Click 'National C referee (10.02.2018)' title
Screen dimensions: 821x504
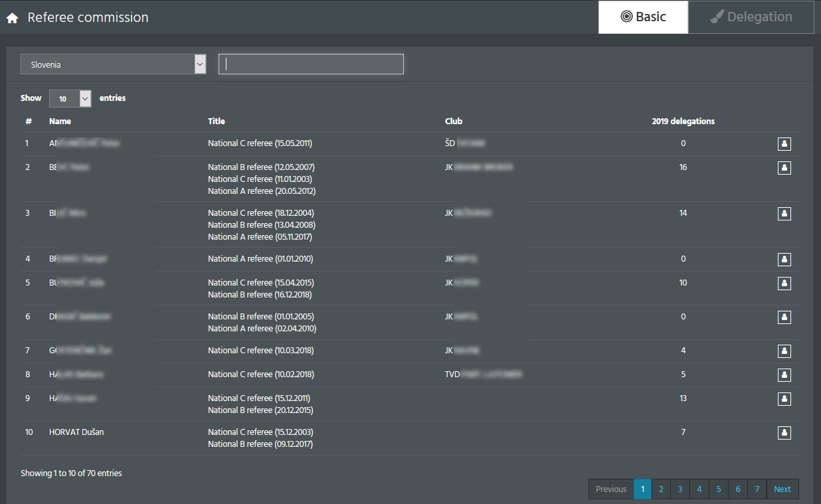point(261,375)
